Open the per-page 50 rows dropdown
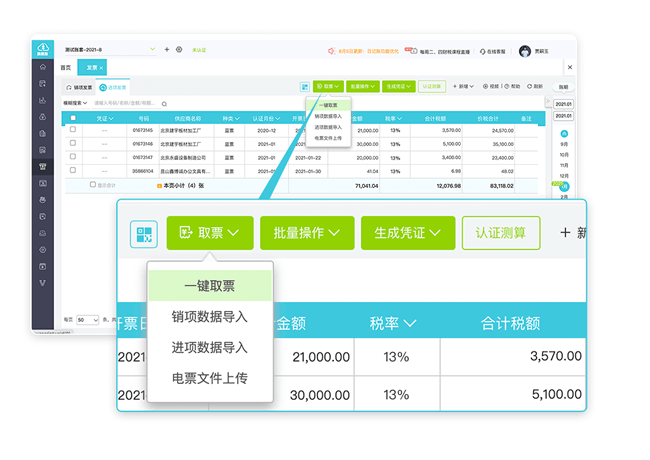This screenshot has height=460, width=650. point(87,320)
